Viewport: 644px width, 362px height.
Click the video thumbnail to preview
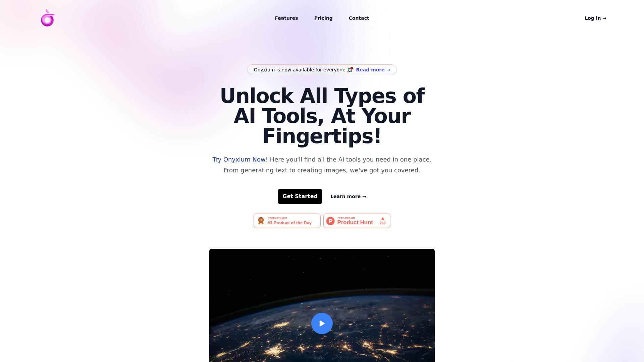point(322,323)
